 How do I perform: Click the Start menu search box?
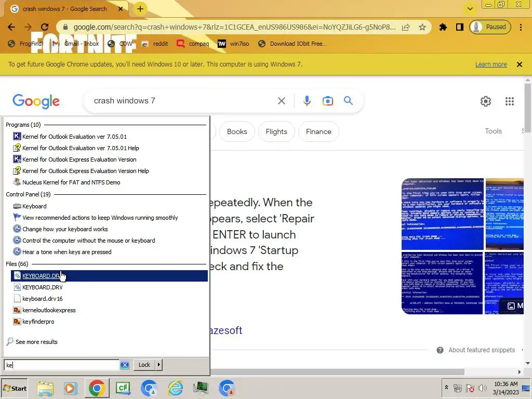coord(62,365)
